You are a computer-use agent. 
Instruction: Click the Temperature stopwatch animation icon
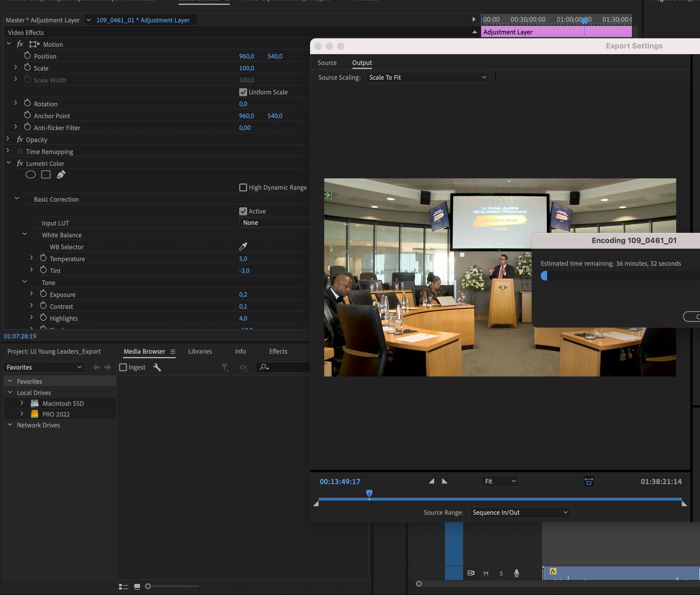coord(43,258)
